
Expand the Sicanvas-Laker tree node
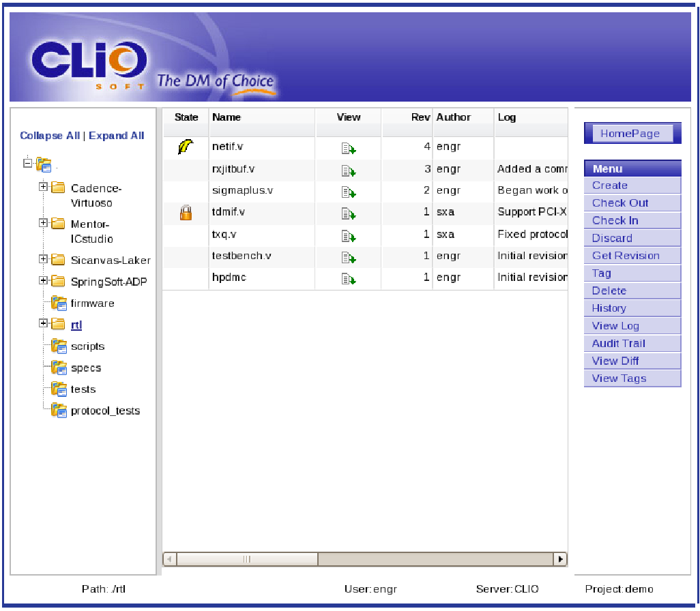point(43,259)
